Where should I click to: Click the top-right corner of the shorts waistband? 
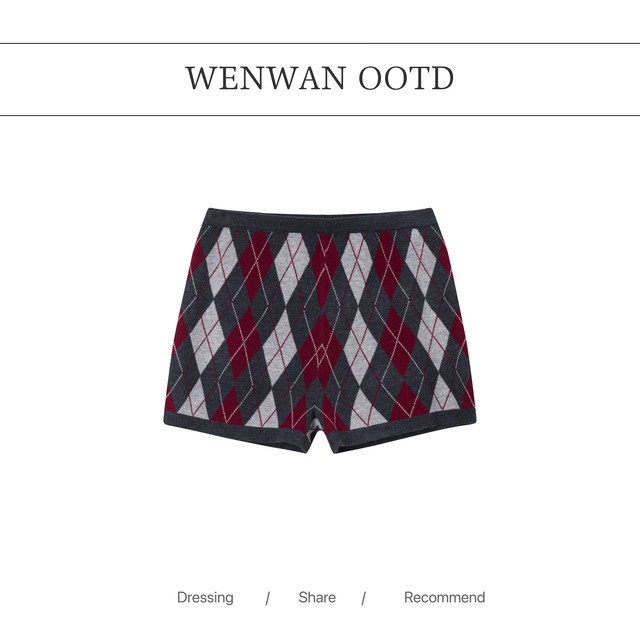click(x=429, y=211)
